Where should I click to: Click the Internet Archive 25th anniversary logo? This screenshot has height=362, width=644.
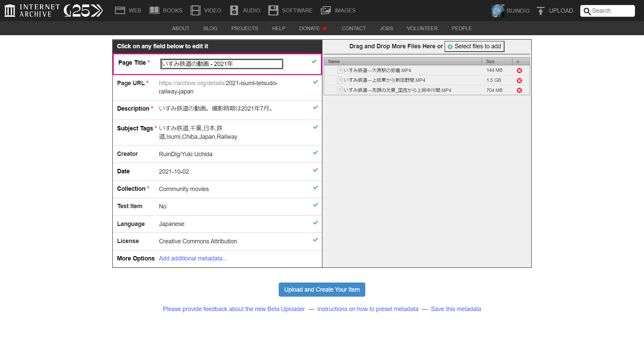83,10
